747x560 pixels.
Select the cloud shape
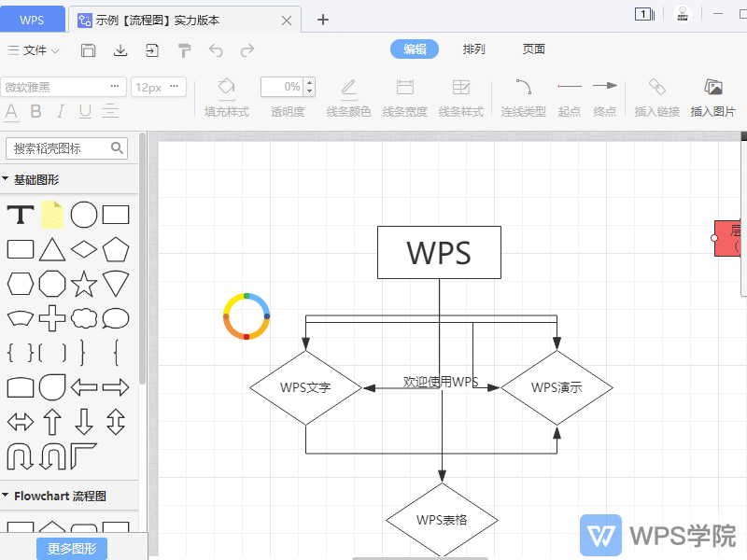point(84,318)
